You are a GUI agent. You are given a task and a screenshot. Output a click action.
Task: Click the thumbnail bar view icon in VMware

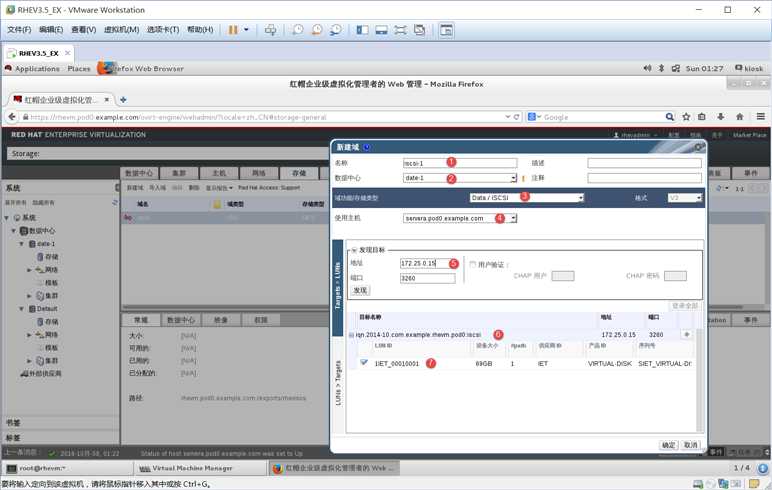click(381, 30)
